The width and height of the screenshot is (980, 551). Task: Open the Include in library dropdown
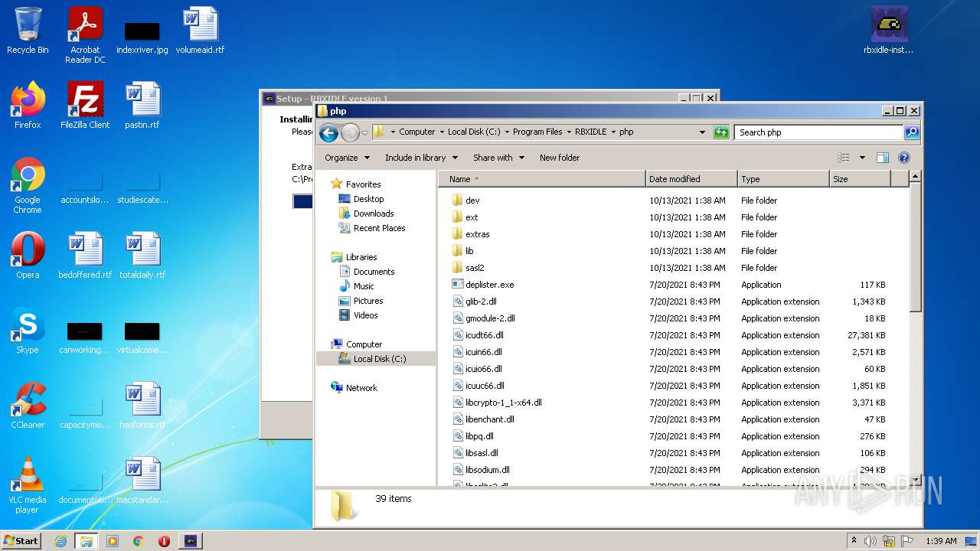point(421,158)
